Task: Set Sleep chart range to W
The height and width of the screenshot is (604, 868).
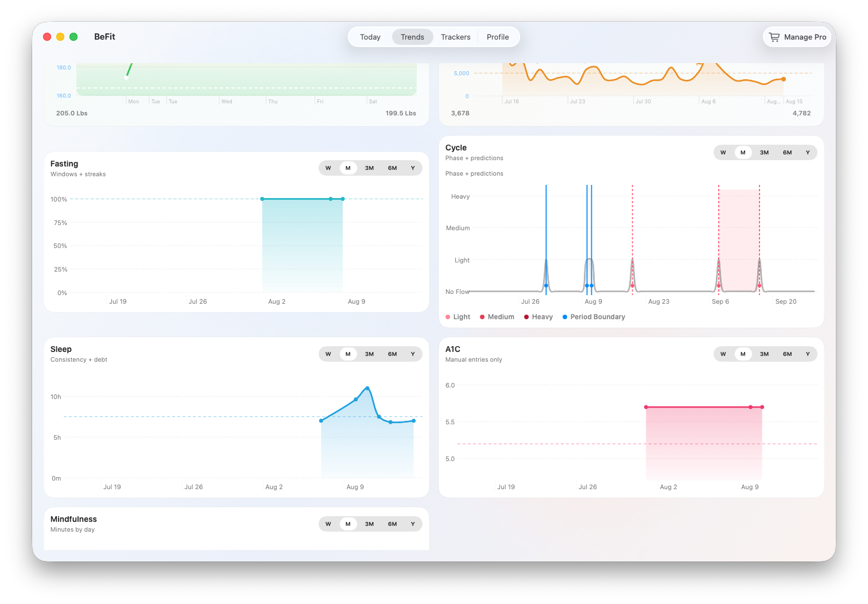Action: coord(328,354)
